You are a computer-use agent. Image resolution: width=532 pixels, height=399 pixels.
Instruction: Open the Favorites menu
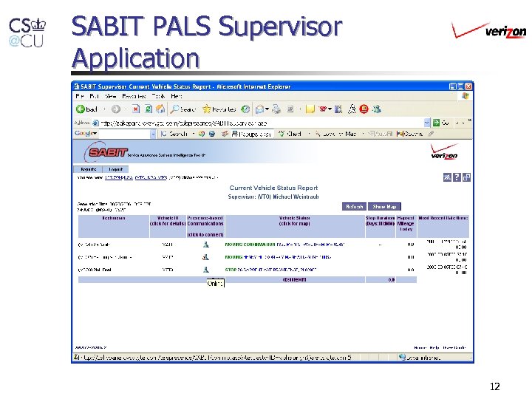click(x=134, y=96)
